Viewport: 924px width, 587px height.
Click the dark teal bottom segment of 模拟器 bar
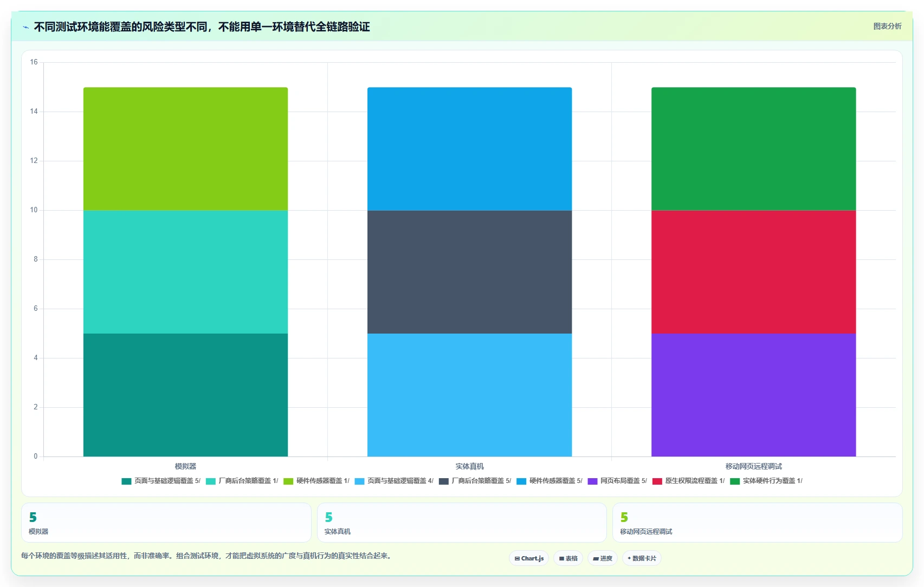click(185, 395)
